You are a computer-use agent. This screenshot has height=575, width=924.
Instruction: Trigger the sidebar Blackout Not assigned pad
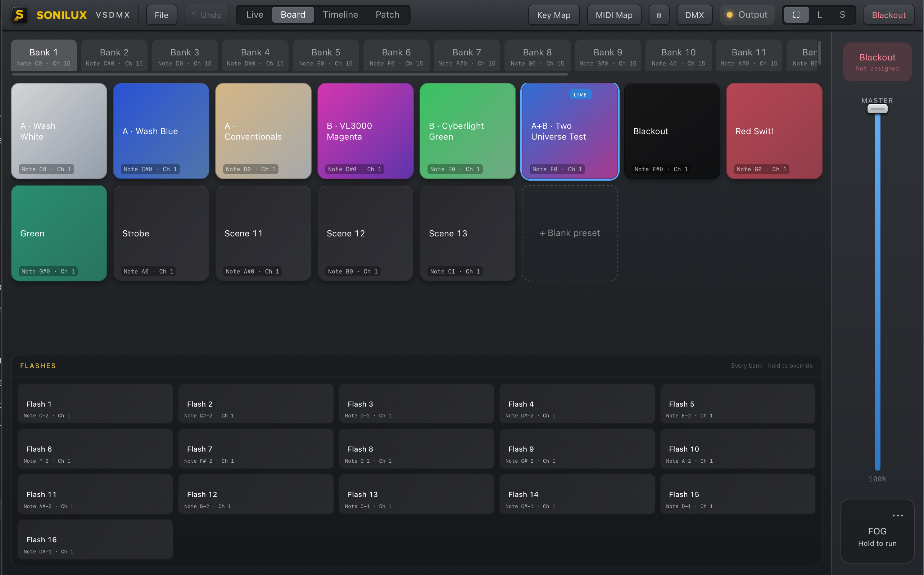(877, 62)
